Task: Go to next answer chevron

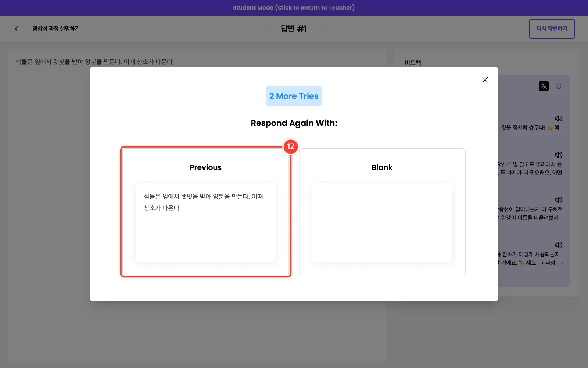Action: pos(322,29)
